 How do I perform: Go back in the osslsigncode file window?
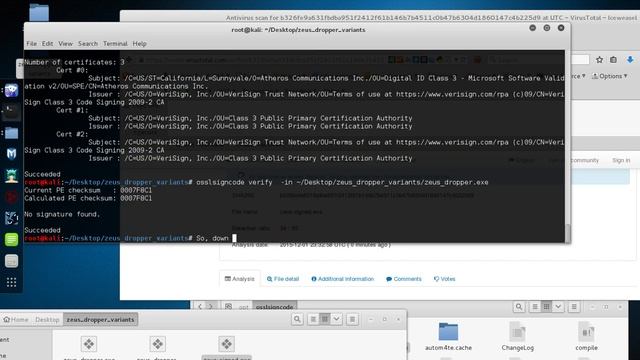(200, 307)
